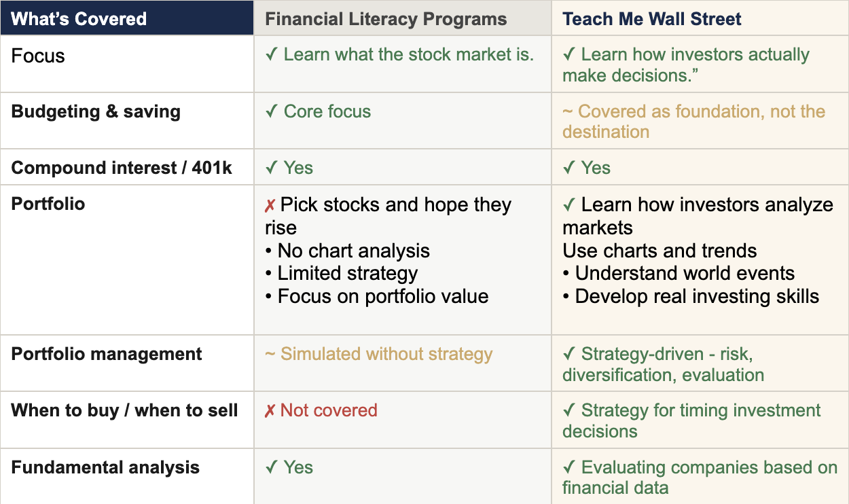Screen dimensions: 849x504
Task: Click the 'Fundamental analysis' row label
Action: pos(105,468)
